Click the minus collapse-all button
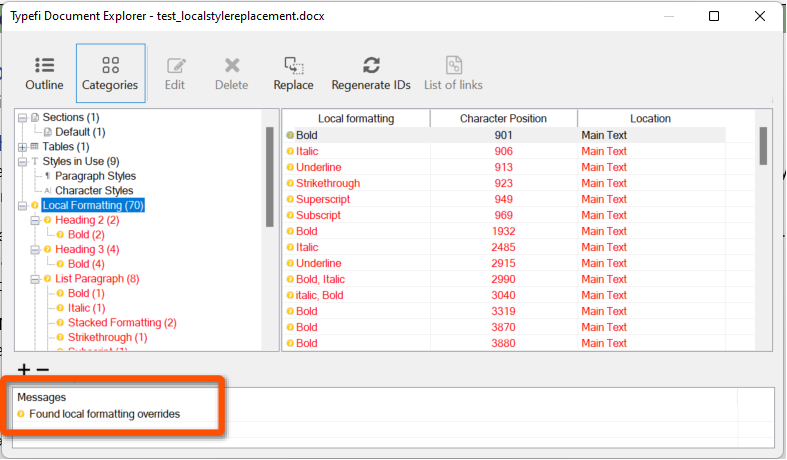Viewport: 787px width, 460px height. 43,370
